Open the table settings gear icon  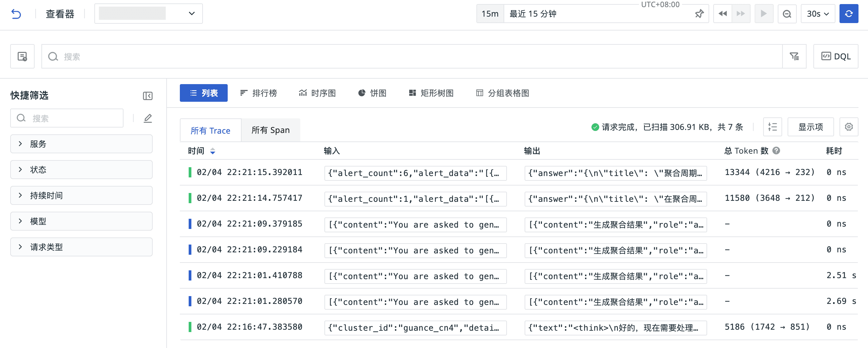pos(848,127)
